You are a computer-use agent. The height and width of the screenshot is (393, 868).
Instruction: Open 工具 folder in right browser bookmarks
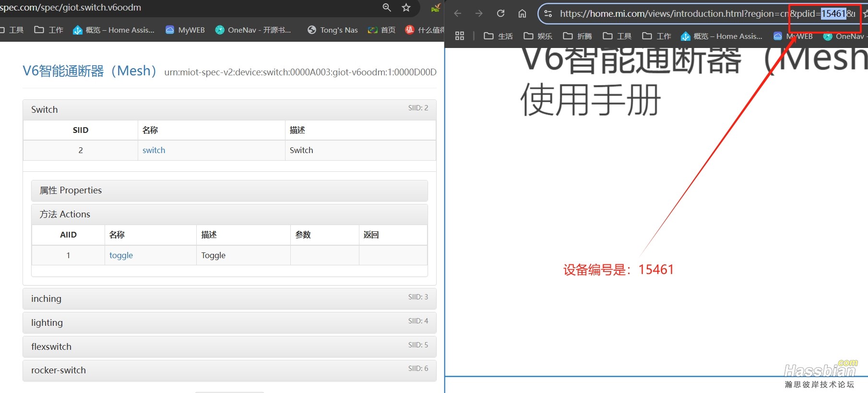[617, 36]
